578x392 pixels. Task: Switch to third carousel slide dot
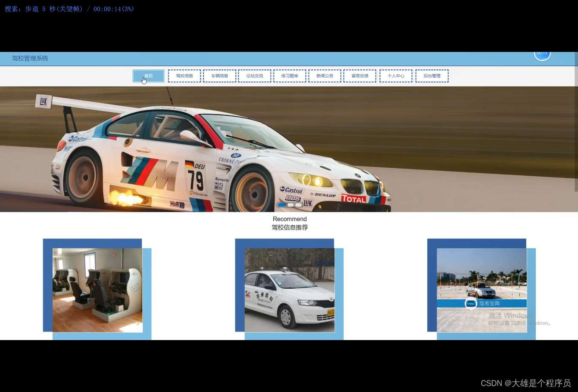pyautogui.click(x=299, y=205)
